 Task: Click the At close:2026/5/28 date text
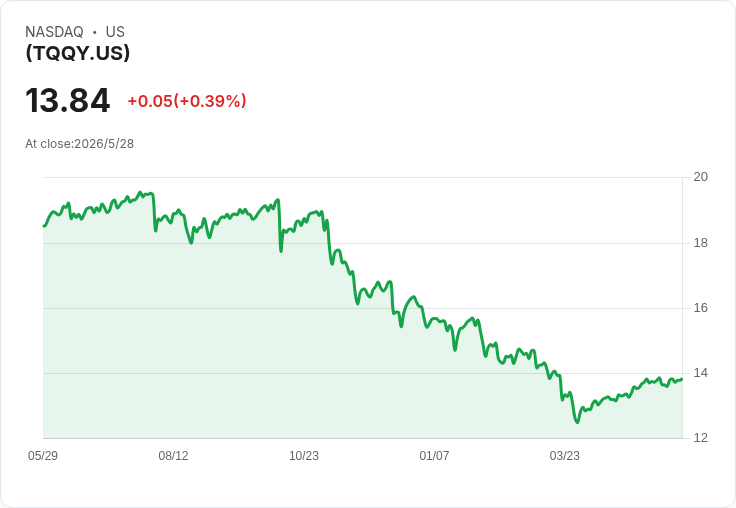point(79,144)
